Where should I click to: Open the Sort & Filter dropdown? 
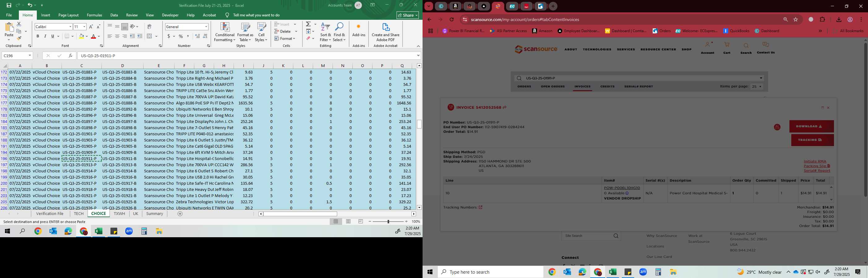pos(325,32)
